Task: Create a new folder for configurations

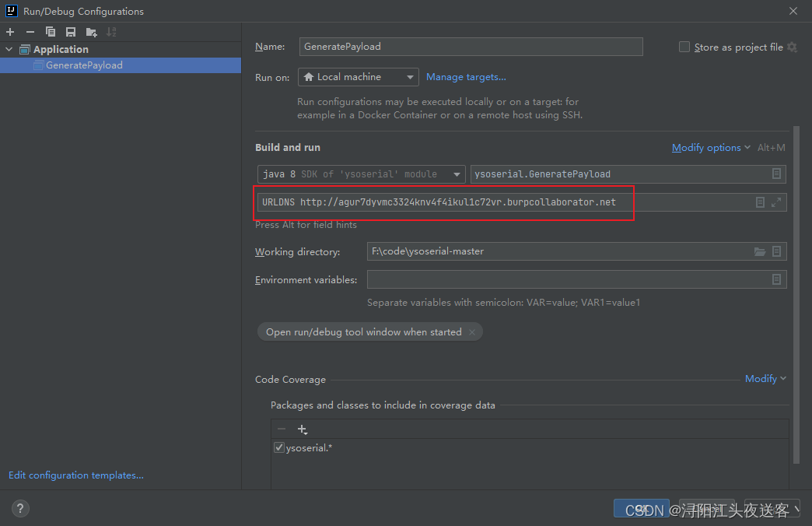Action: click(92, 32)
